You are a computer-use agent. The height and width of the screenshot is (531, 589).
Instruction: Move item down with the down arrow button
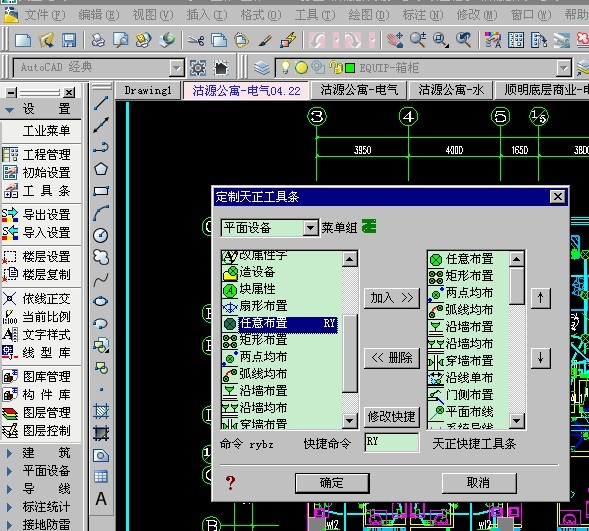(x=541, y=358)
